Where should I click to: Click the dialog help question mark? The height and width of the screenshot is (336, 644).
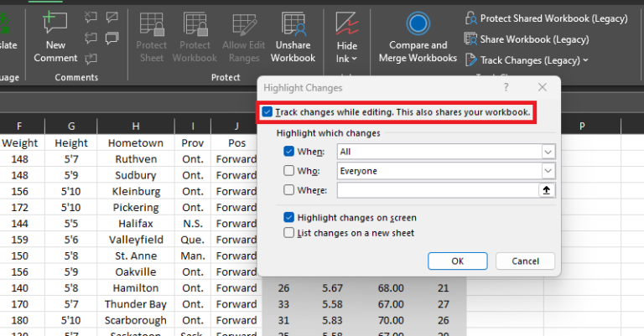pos(506,87)
